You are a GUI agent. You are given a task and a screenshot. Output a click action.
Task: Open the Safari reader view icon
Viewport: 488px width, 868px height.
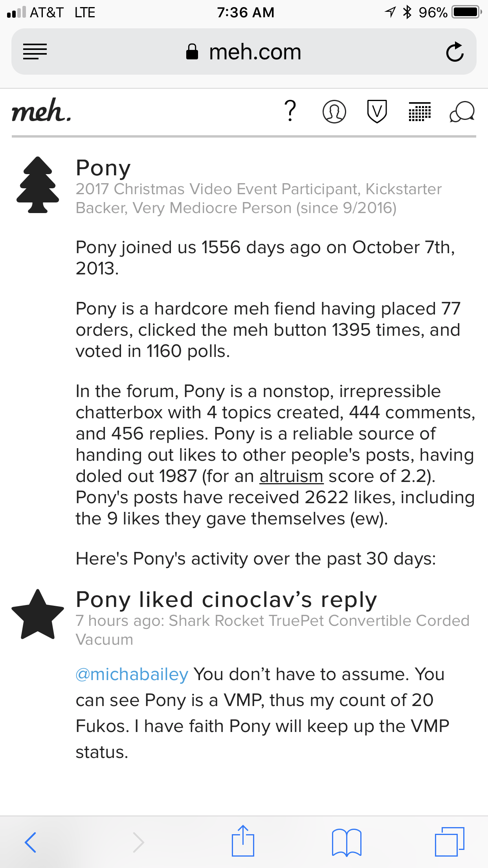click(35, 51)
